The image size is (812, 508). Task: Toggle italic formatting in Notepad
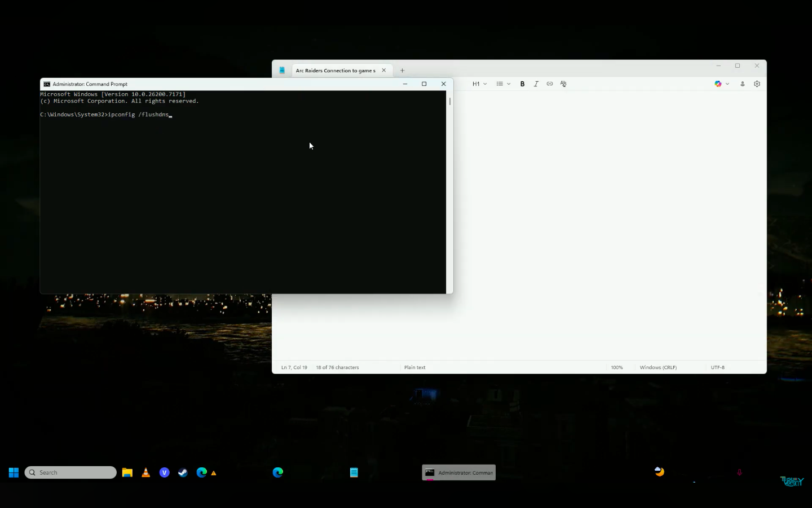point(536,84)
